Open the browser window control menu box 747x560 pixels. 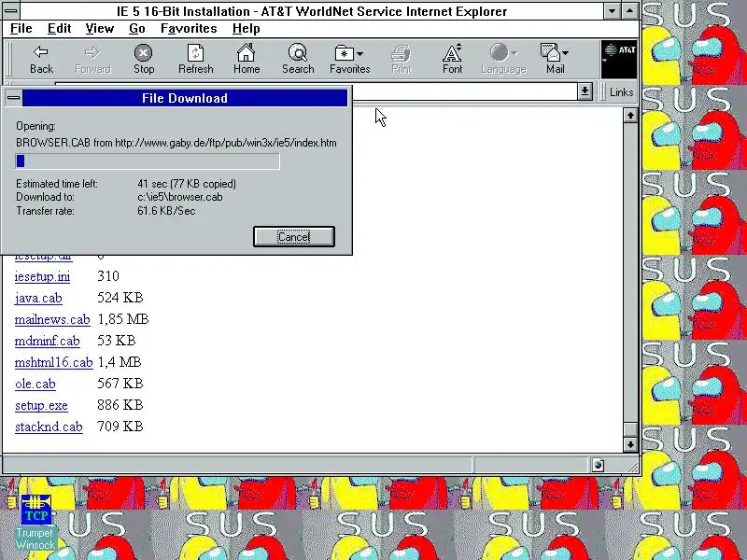(x=11, y=10)
